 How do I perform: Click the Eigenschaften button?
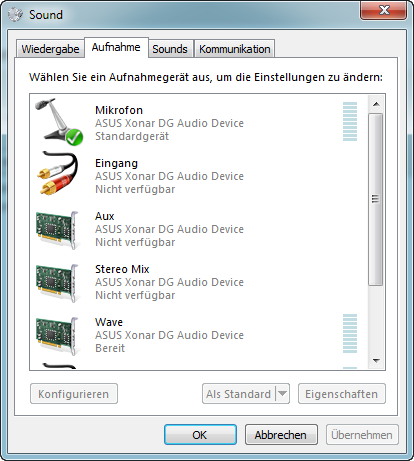click(x=342, y=394)
